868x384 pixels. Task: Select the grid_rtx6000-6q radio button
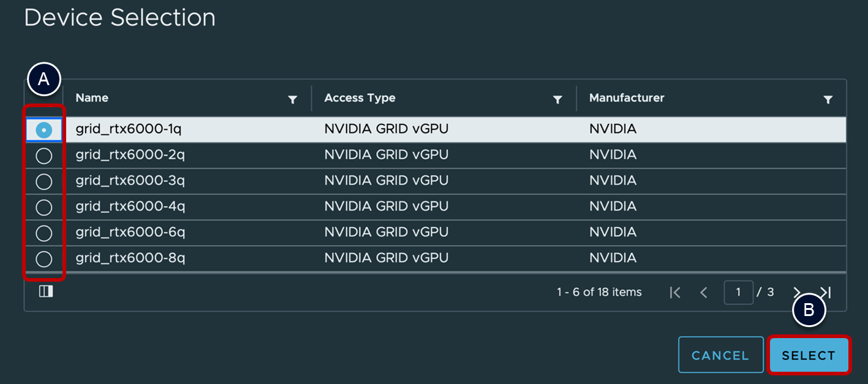click(44, 233)
